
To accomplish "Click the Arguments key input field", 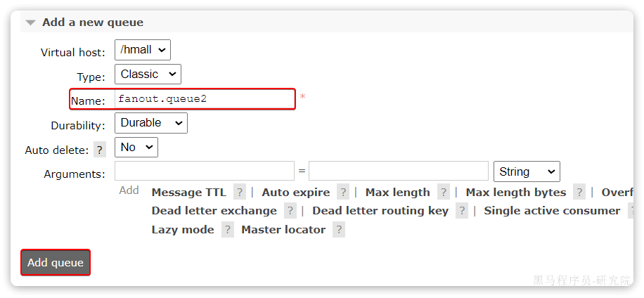I will (205, 171).
